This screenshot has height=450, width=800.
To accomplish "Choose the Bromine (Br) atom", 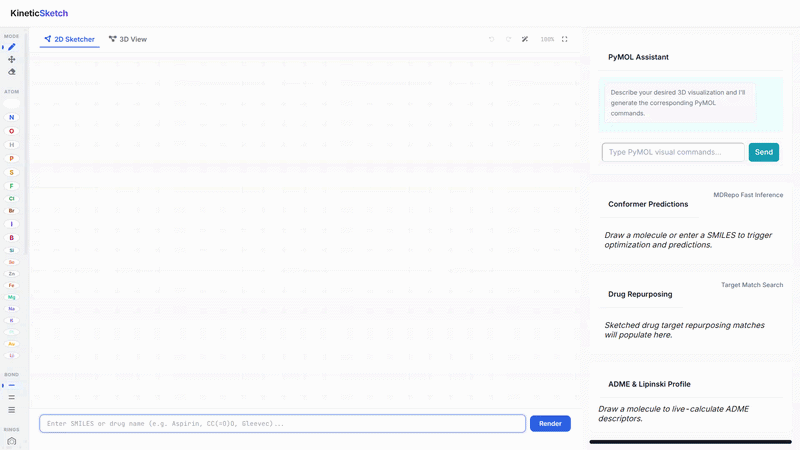I will [x=12, y=211].
